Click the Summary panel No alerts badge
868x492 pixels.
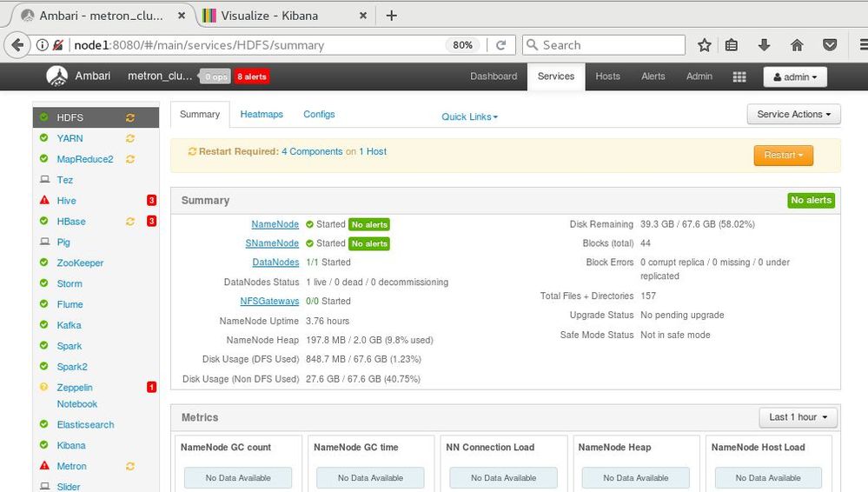pyautogui.click(x=811, y=200)
